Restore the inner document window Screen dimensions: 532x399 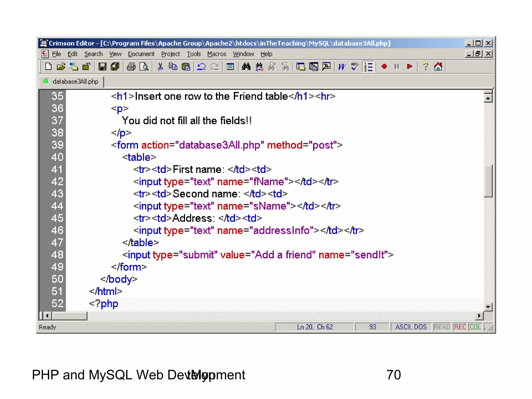point(478,54)
